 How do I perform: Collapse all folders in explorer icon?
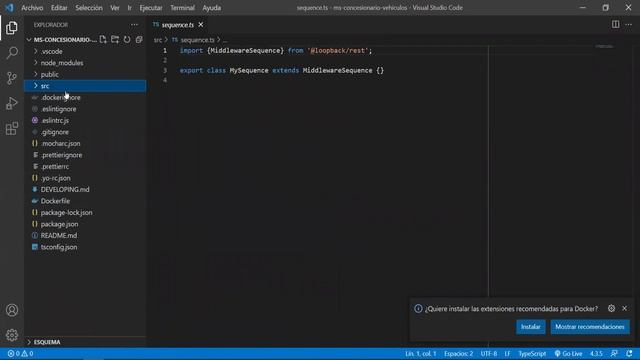point(139,40)
